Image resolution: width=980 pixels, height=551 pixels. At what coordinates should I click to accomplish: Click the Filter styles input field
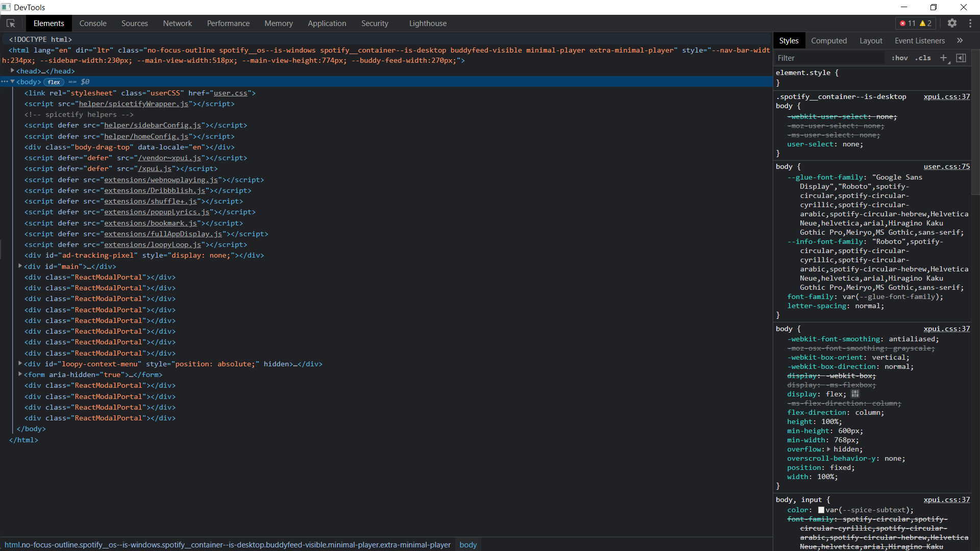point(827,58)
